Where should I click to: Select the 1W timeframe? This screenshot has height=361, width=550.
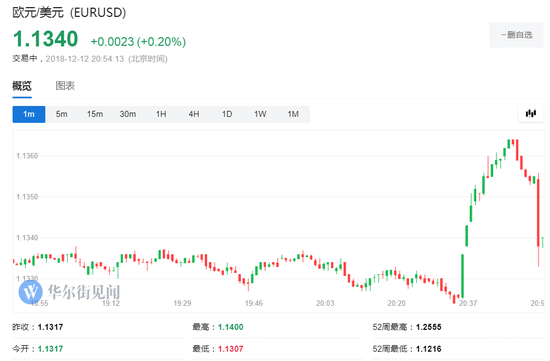[260, 114]
